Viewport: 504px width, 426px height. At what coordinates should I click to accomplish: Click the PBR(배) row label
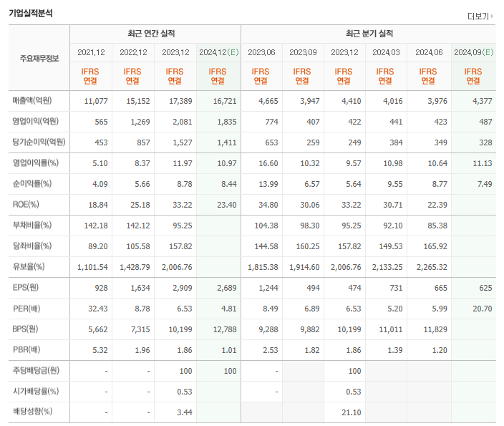point(26,349)
